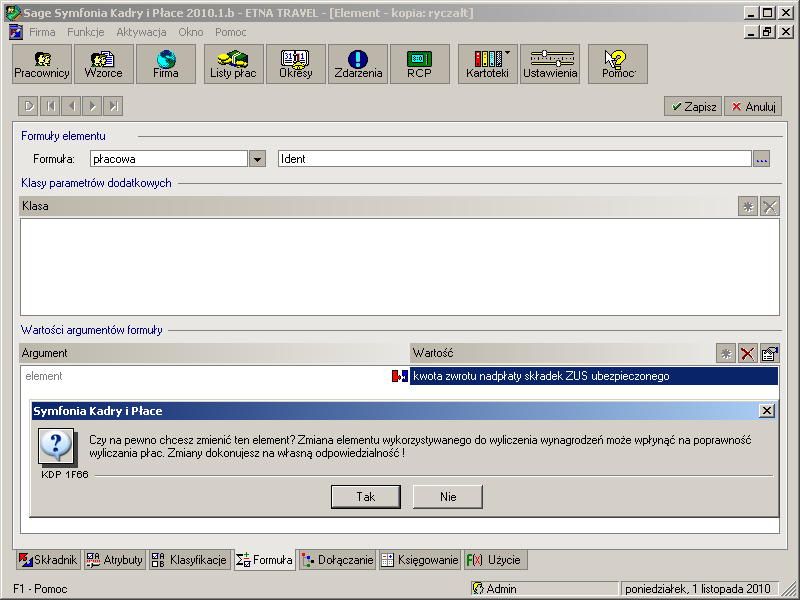Click the Ident formula text field
This screenshot has width=800, height=600.
pyautogui.click(x=515, y=159)
